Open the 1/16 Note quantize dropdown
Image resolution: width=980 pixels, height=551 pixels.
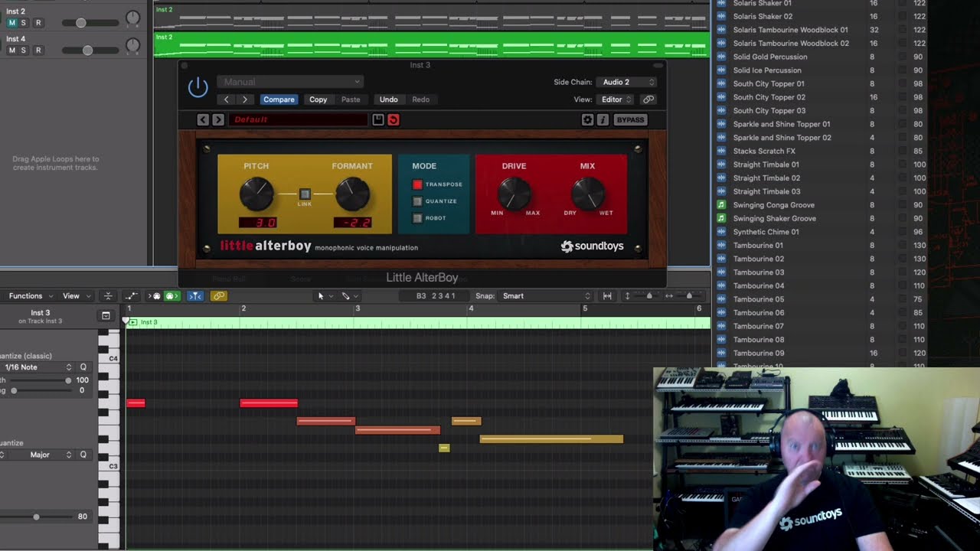(38, 367)
